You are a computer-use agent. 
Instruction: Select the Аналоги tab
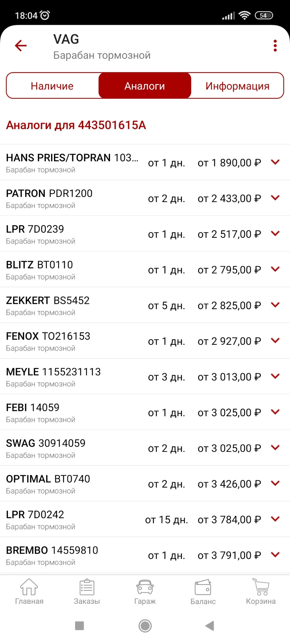[x=145, y=86]
